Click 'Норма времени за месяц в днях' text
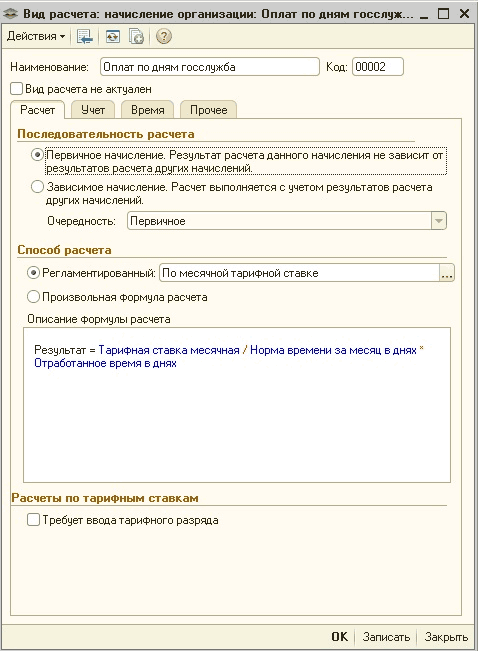 click(x=333, y=350)
